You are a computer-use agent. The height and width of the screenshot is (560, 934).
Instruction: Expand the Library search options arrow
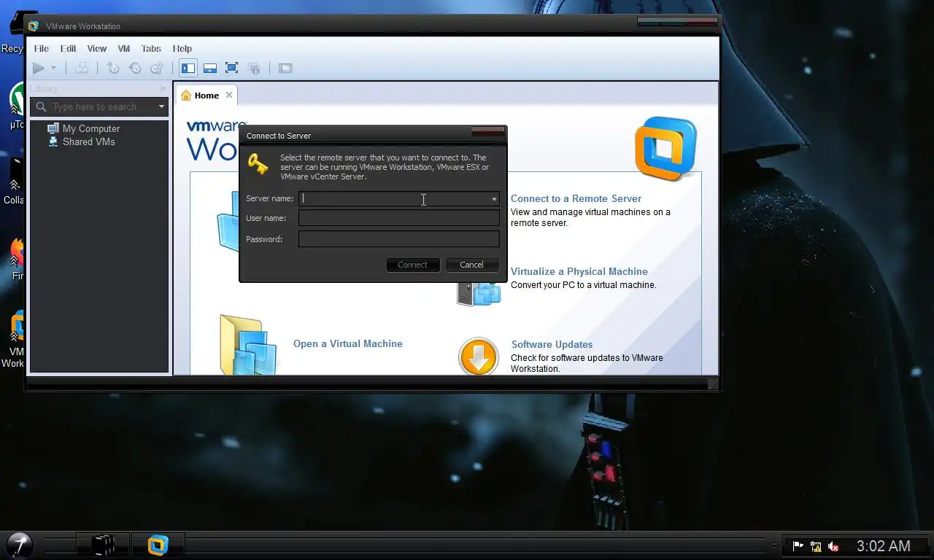[x=162, y=106]
